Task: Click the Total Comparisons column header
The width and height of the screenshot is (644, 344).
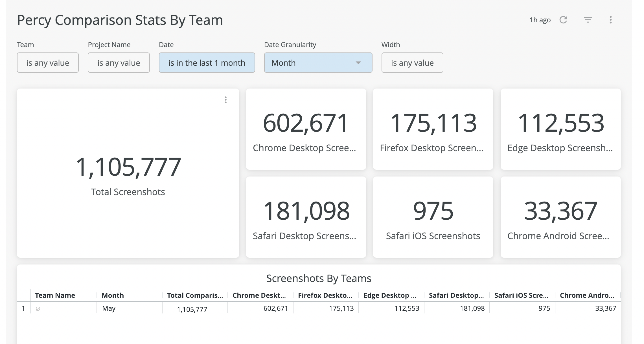Action: point(195,295)
